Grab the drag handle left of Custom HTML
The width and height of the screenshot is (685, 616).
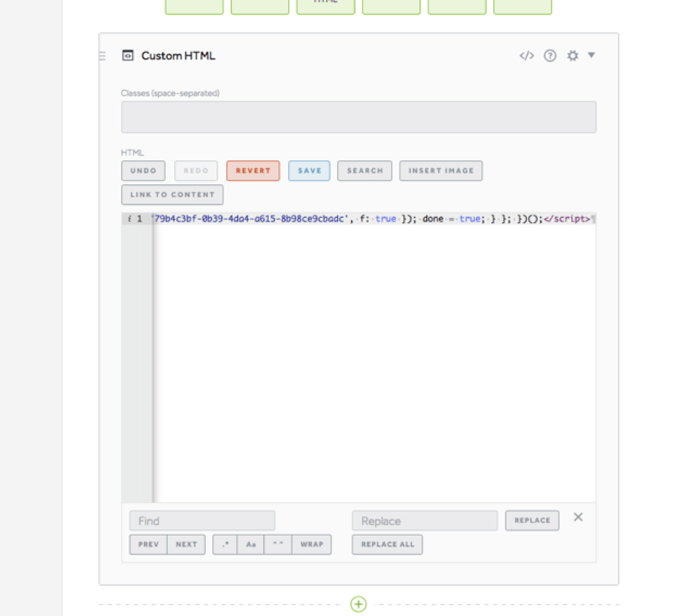point(102,56)
